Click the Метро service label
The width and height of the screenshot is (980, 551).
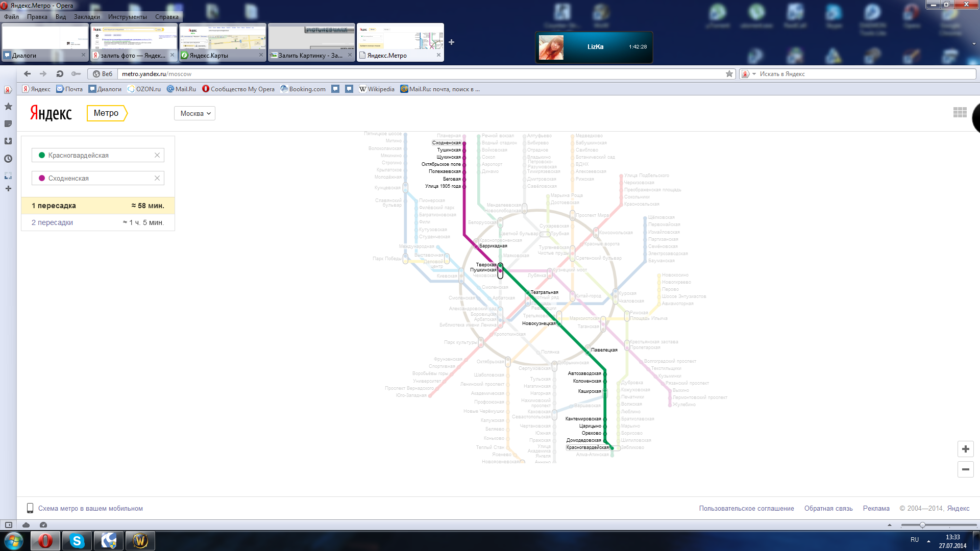106,113
